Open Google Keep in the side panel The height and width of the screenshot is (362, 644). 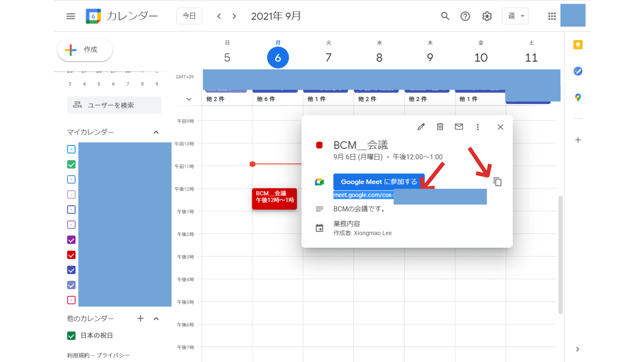(x=578, y=45)
